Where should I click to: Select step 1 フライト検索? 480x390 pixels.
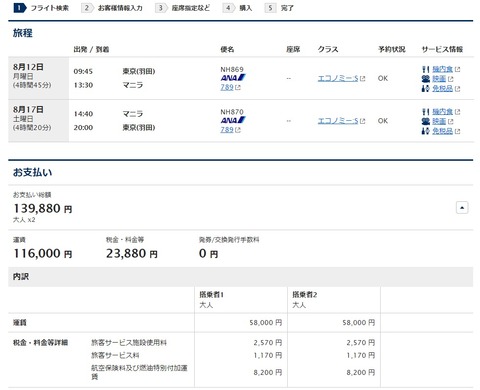coord(41,8)
